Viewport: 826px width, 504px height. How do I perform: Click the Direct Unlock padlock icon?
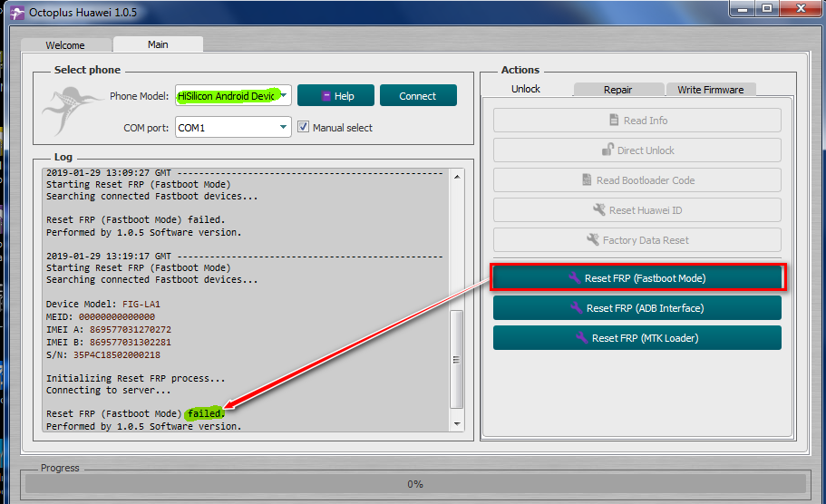[607, 150]
